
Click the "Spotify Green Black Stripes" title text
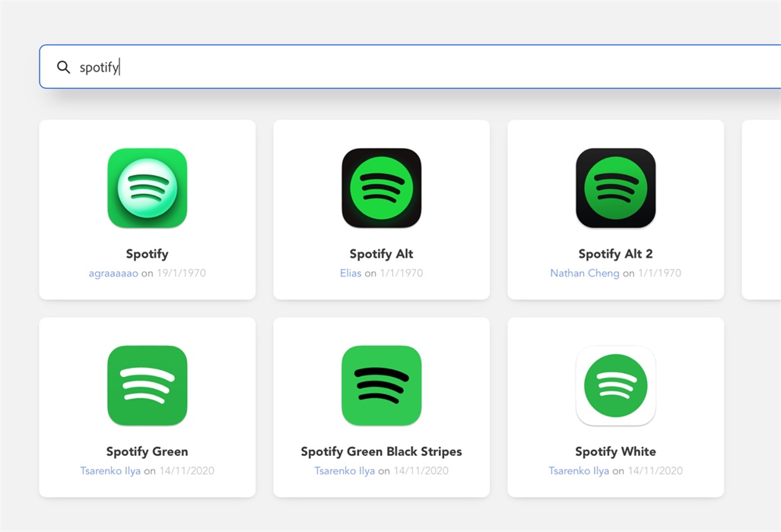pos(382,451)
